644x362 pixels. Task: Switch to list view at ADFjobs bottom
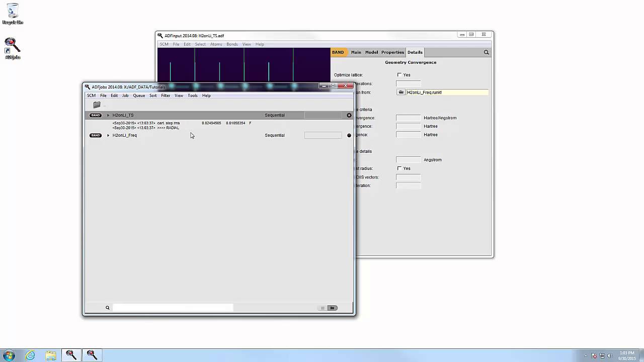pyautogui.click(x=323, y=308)
